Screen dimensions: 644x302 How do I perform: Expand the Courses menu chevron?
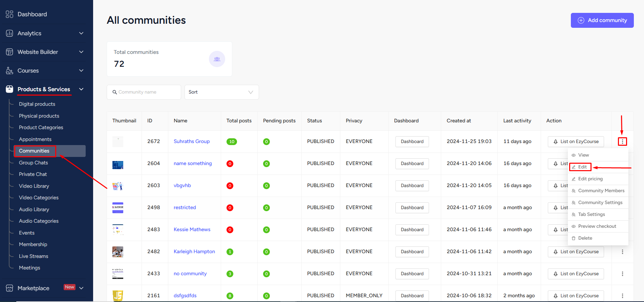pos(81,71)
